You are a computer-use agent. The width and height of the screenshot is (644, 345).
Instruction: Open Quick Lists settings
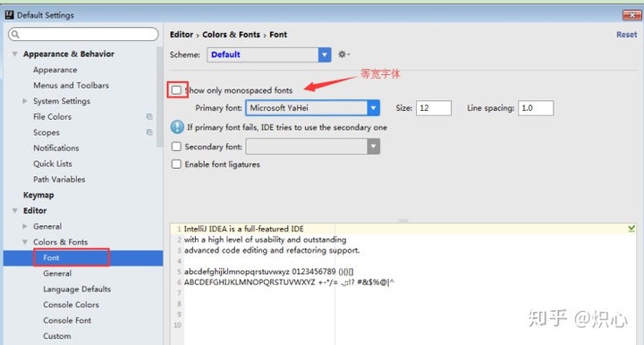click(53, 164)
